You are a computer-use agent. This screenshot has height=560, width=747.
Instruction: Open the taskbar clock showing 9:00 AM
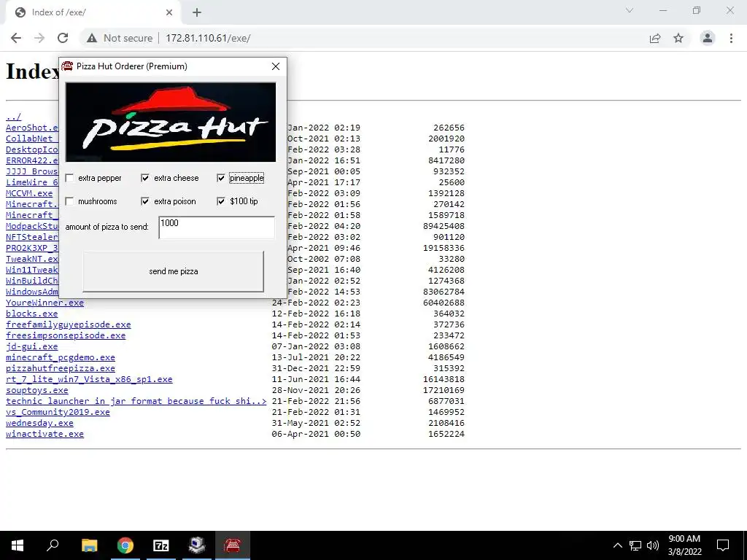click(684, 545)
